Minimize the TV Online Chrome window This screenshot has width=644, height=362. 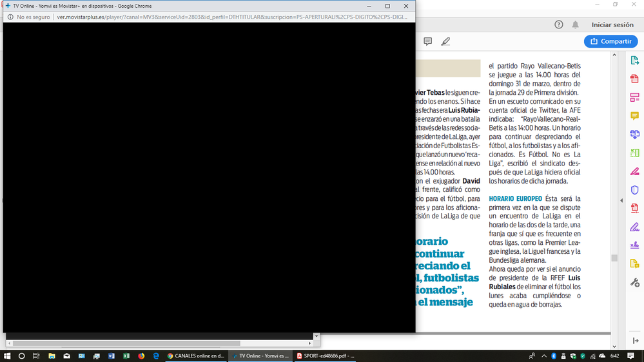pyautogui.click(x=369, y=6)
